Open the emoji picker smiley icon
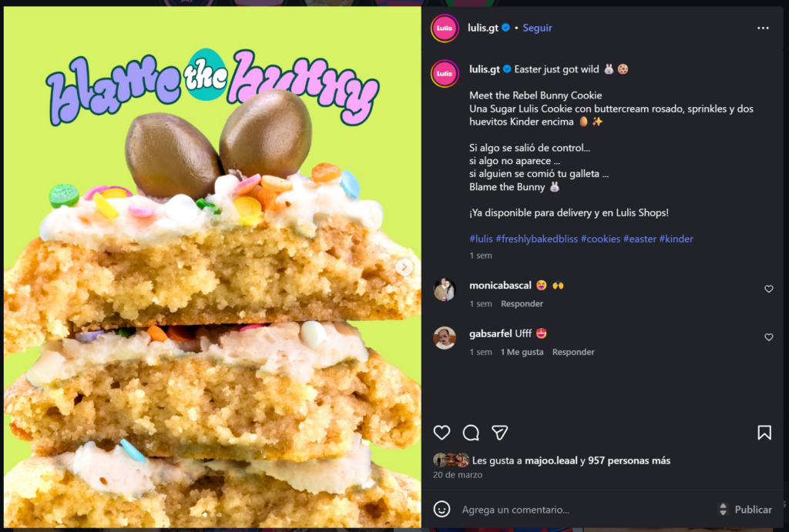Image resolution: width=789 pixels, height=532 pixels. [442, 509]
